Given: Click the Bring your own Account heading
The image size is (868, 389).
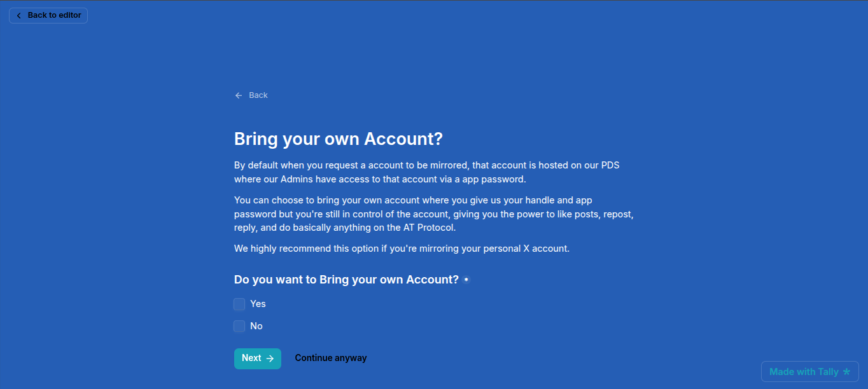Looking at the screenshot, I should (338, 139).
